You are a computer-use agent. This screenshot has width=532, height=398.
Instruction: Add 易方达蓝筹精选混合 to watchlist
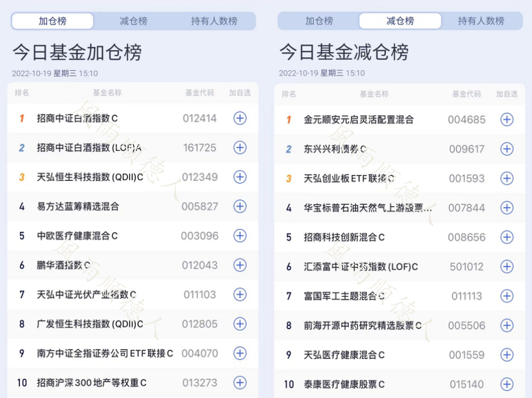240,207
